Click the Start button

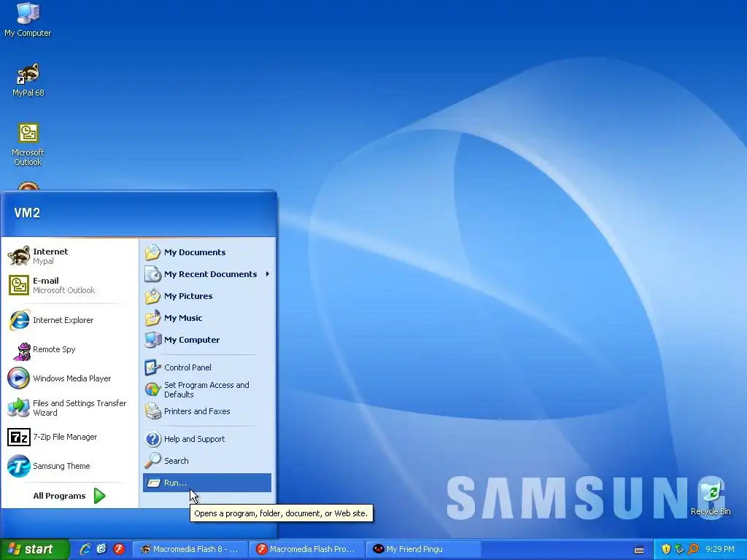pyautogui.click(x=34, y=550)
